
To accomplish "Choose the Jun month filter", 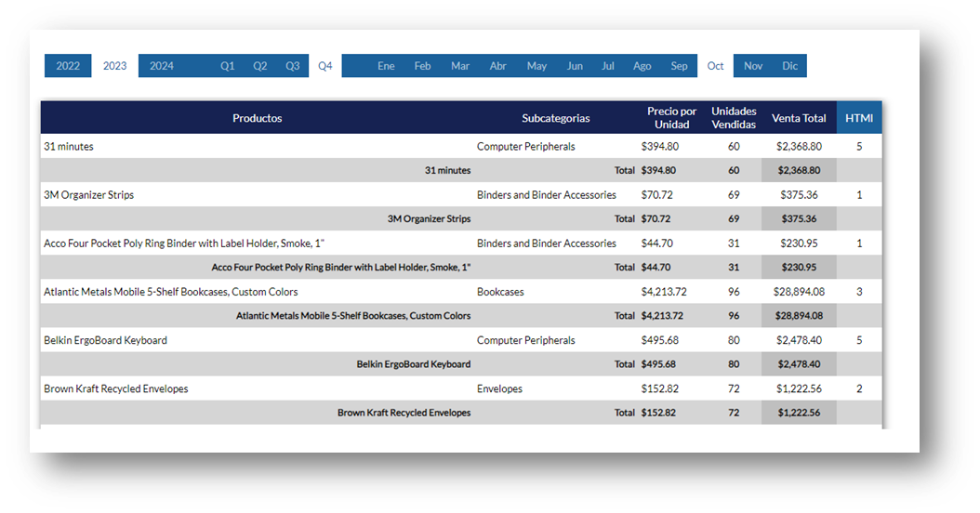I will coord(575,66).
